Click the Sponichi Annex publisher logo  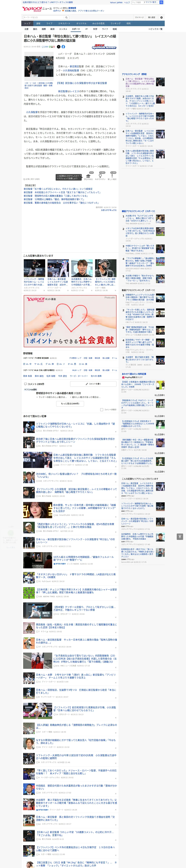pyautogui.click(x=104, y=47)
